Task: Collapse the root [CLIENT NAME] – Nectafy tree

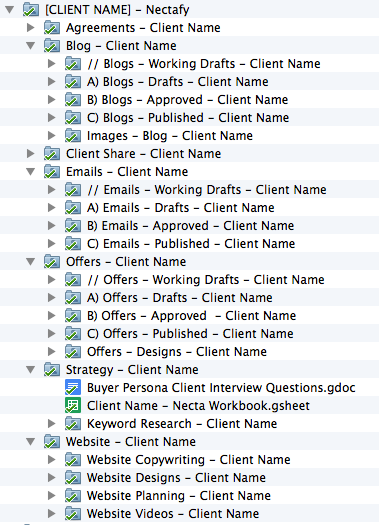Action: pyautogui.click(x=10, y=9)
